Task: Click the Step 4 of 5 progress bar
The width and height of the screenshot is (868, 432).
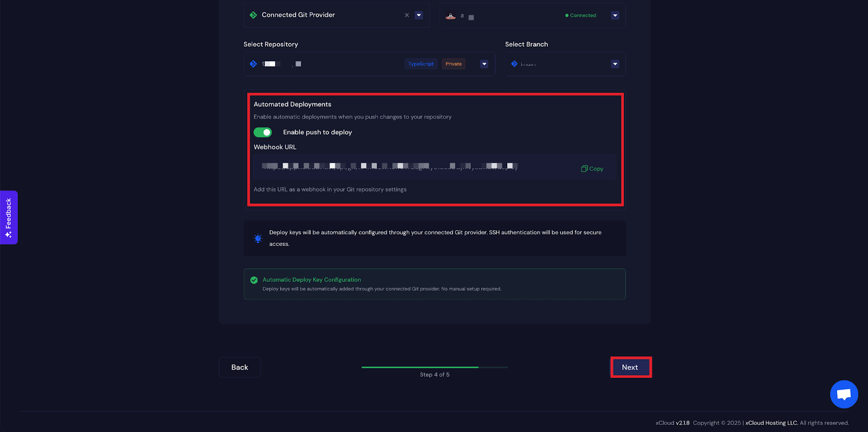Action: coord(434,367)
